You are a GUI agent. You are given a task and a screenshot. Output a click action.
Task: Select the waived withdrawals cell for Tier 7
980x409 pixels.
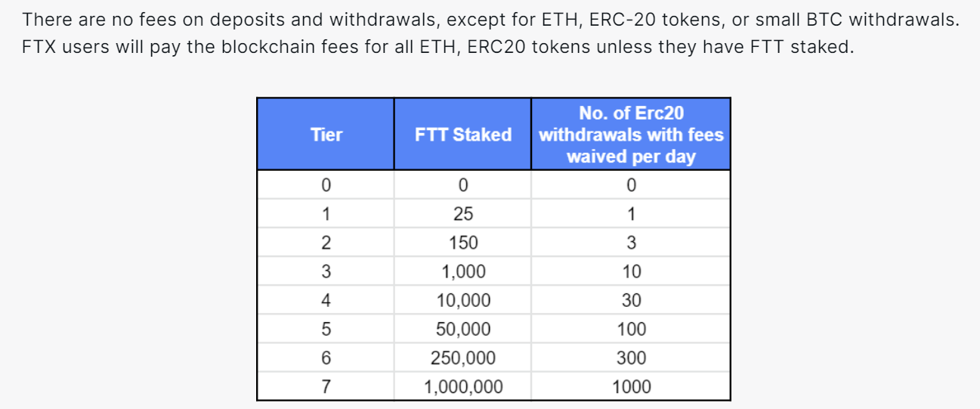coord(631,387)
